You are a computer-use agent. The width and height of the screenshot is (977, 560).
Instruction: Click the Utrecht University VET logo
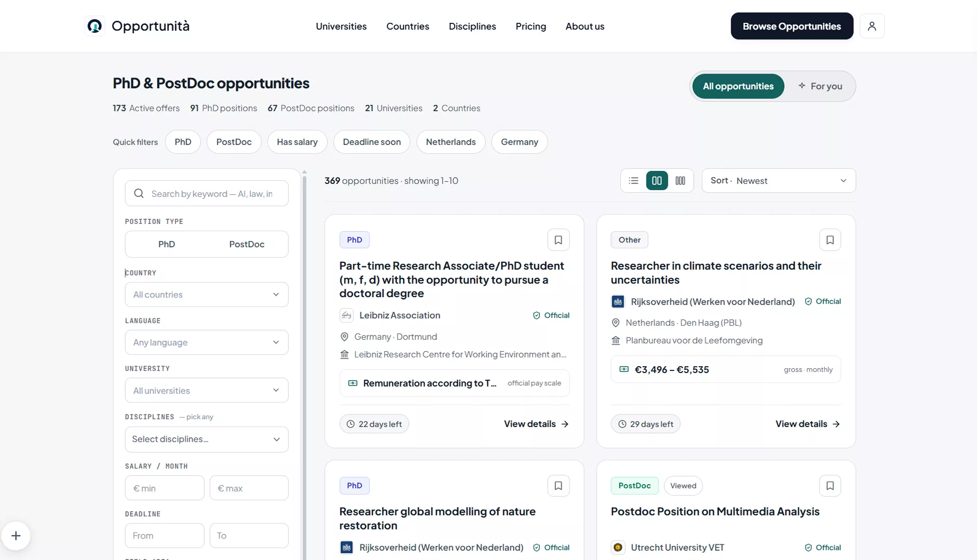click(618, 548)
